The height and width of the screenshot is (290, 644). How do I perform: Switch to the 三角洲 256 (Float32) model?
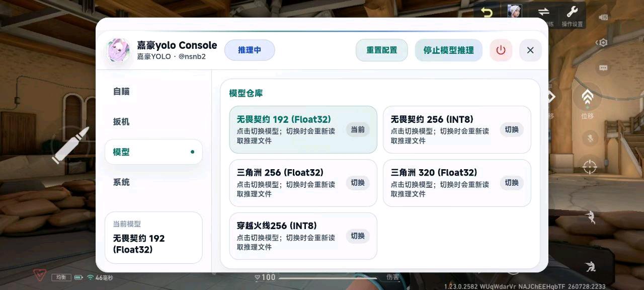(x=358, y=183)
